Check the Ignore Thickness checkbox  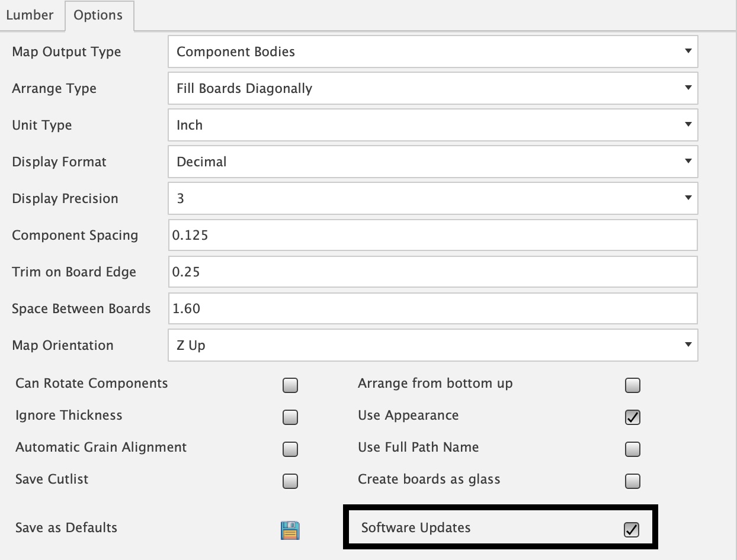pyautogui.click(x=290, y=418)
